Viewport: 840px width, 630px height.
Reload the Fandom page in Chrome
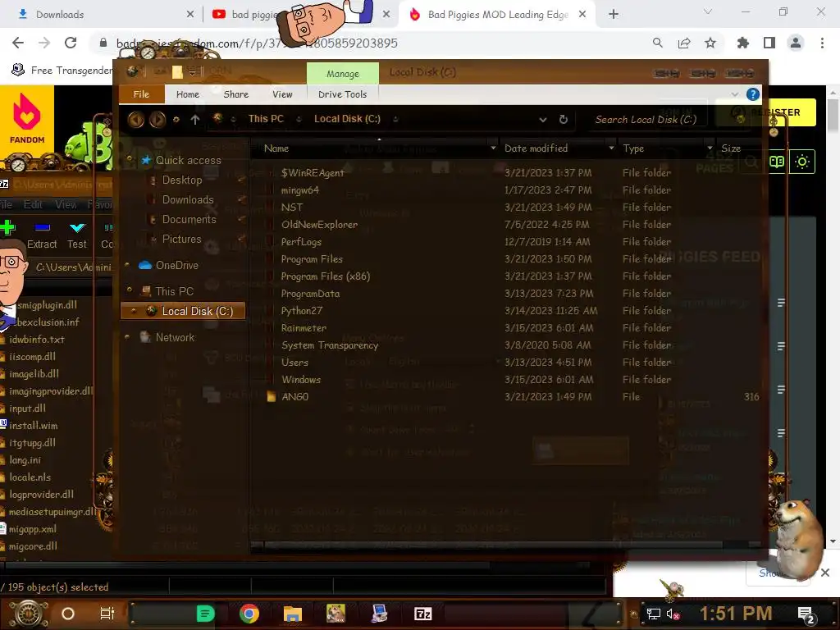[71, 43]
